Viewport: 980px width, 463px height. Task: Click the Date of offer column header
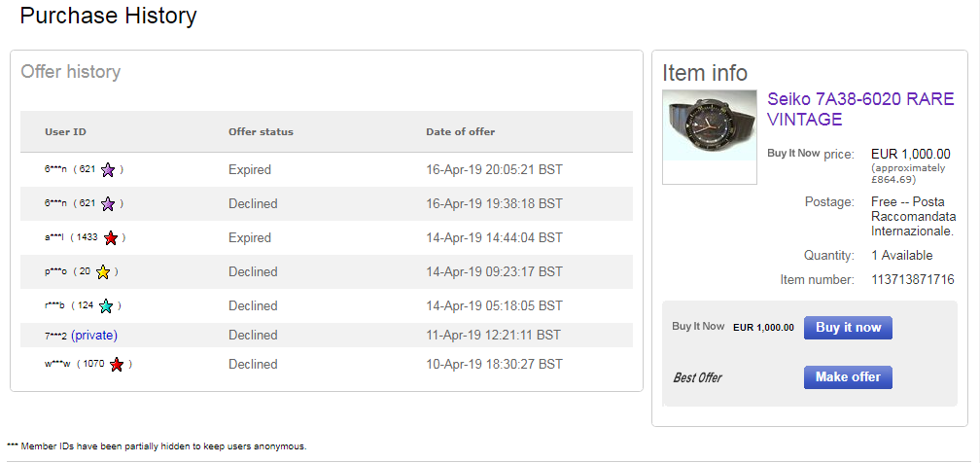coord(460,132)
